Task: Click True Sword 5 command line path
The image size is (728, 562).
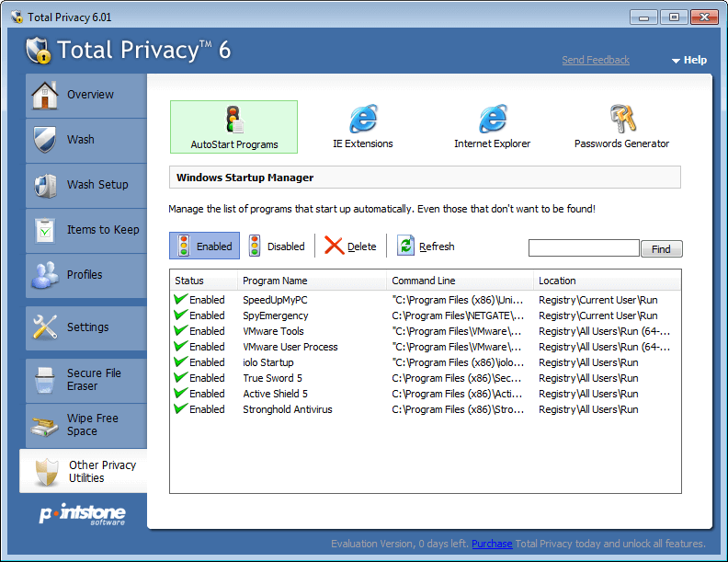Action: [457, 378]
